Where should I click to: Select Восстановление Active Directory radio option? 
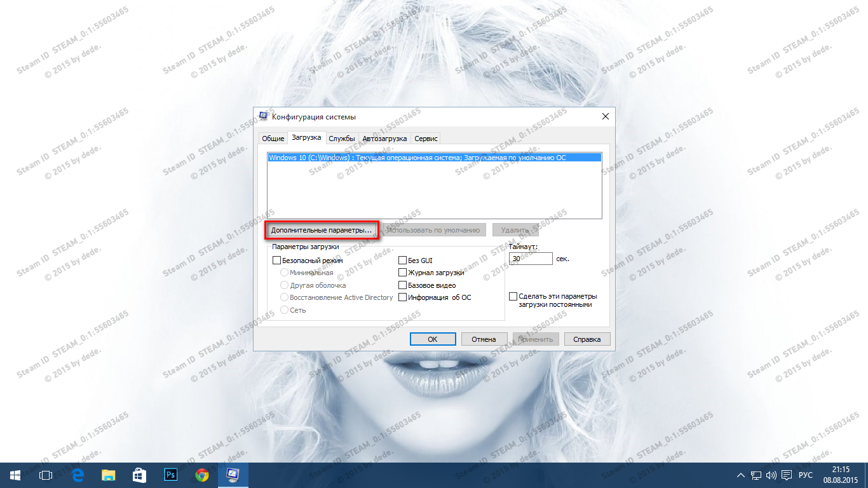[285, 297]
